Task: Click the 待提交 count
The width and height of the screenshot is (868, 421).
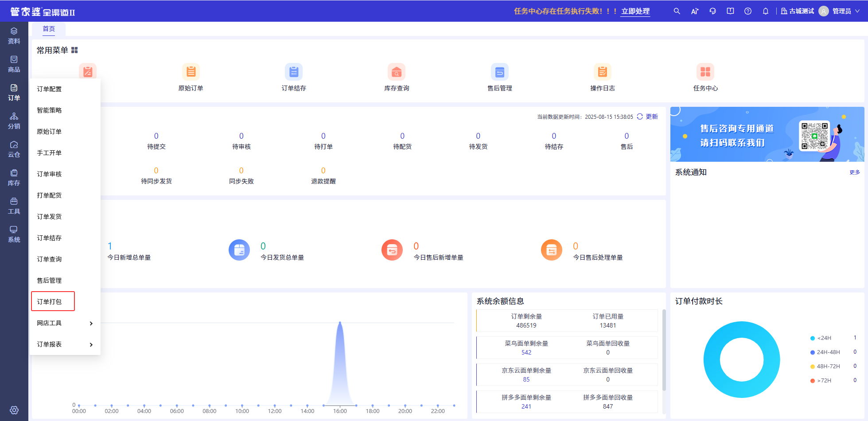Action: (156, 136)
